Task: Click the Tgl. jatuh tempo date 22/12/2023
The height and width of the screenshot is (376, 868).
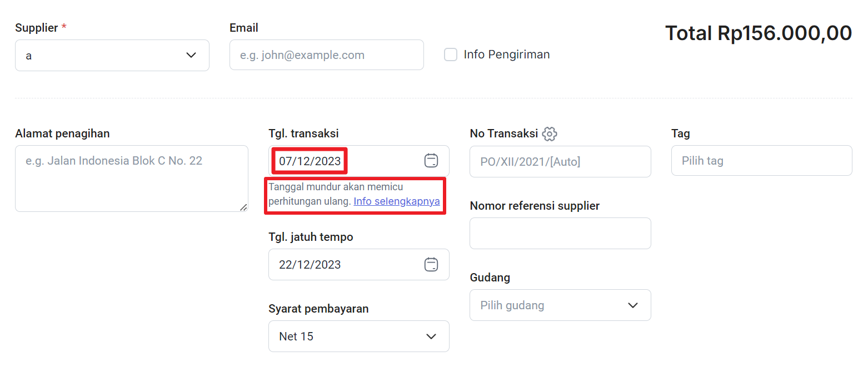Action: coord(359,264)
